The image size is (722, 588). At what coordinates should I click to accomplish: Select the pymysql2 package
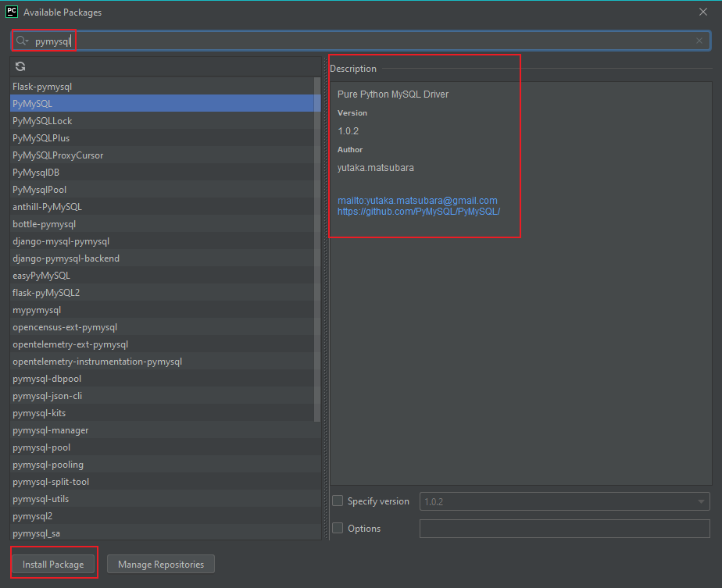[x=32, y=515]
